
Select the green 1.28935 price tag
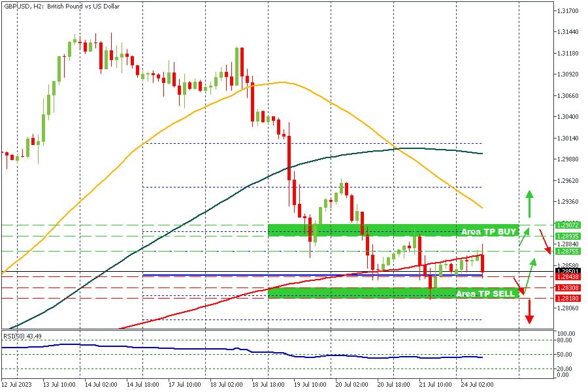click(x=568, y=237)
